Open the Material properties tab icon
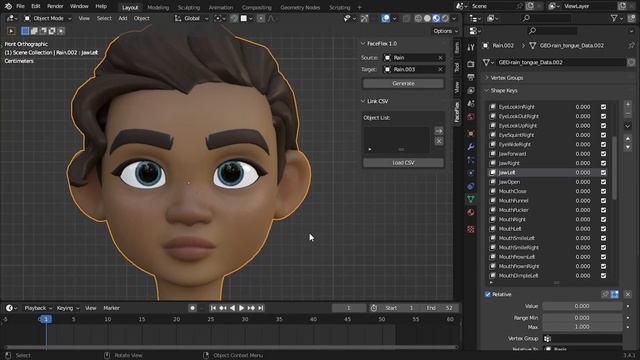The width and height of the screenshot is (640, 360). coord(471,212)
